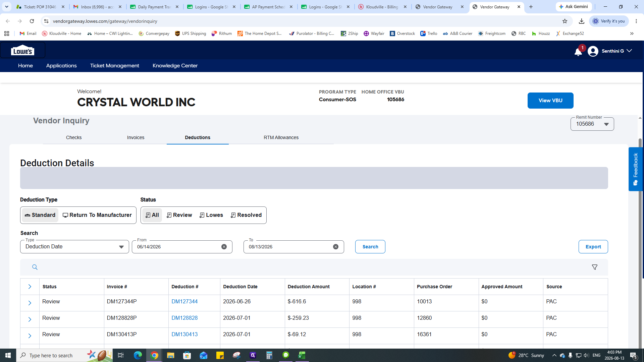Screen dimensions: 644x362
Task: Filter by Lowes status
Action: (x=211, y=215)
